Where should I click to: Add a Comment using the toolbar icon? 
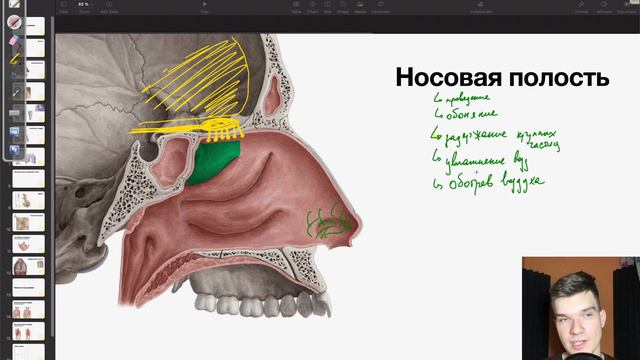380,7
